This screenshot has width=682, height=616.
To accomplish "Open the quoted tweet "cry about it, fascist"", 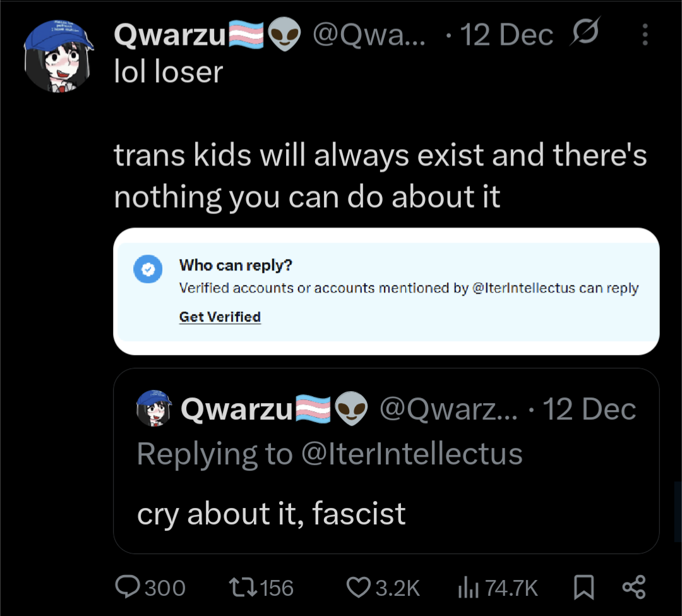I will [x=272, y=513].
